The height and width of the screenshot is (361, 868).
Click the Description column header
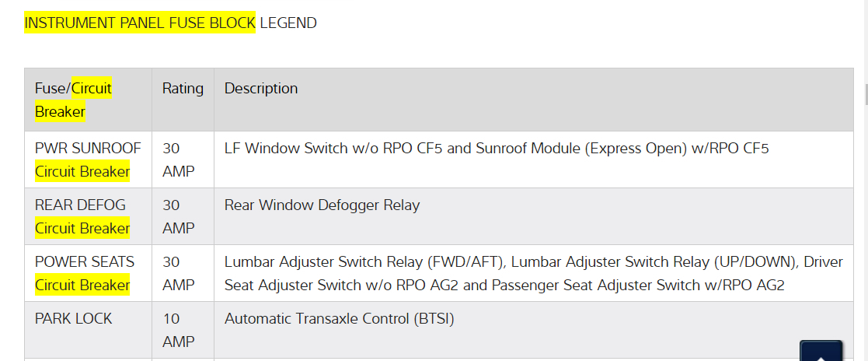click(x=261, y=89)
